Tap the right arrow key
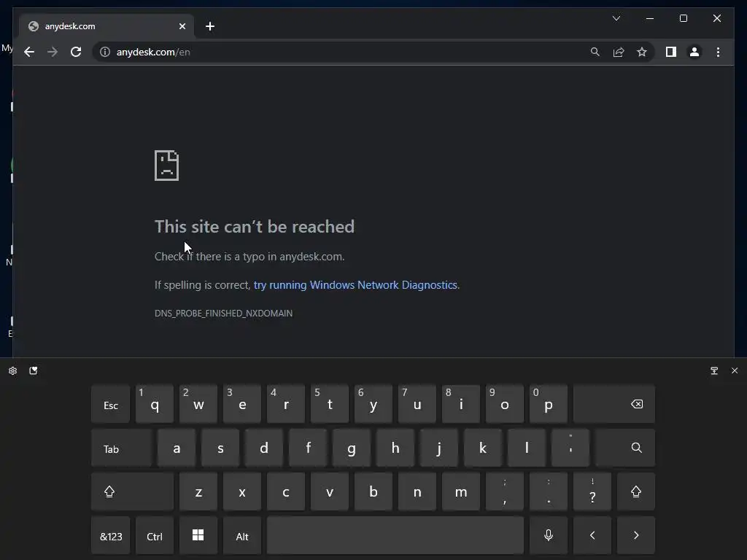747x560 pixels. point(636,536)
